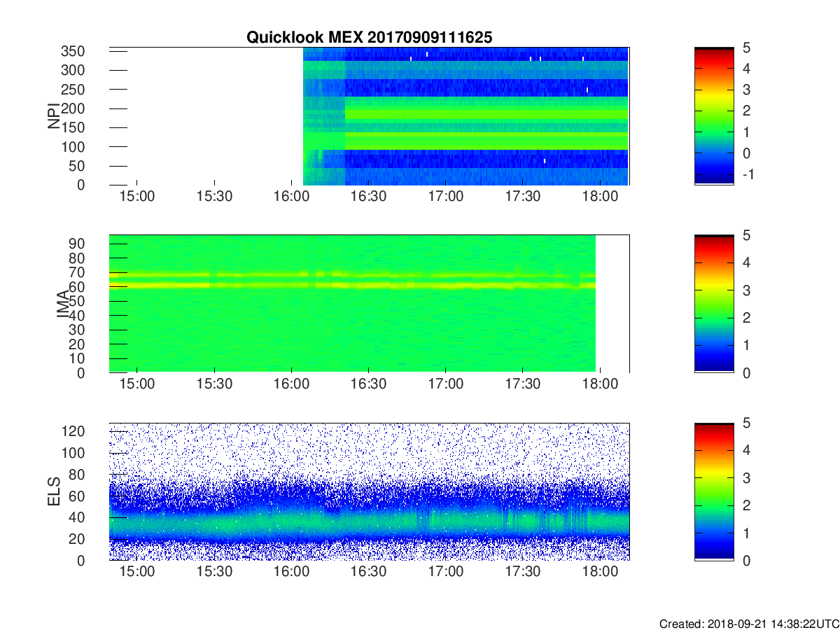Click the "15:00" time tick under NPI plot

point(136,198)
